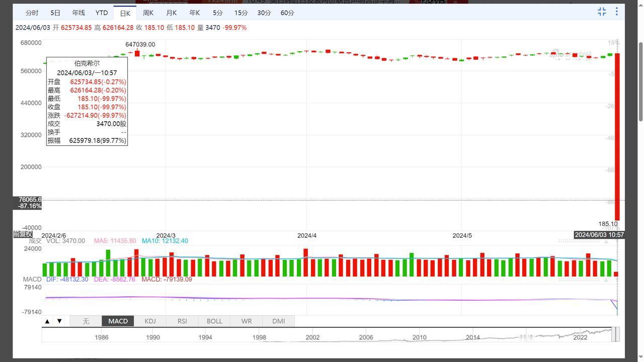This screenshot has width=644, height=362.
Task: Exit fullscreen chart with the collapse icon
Action: pyautogui.click(x=602, y=12)
